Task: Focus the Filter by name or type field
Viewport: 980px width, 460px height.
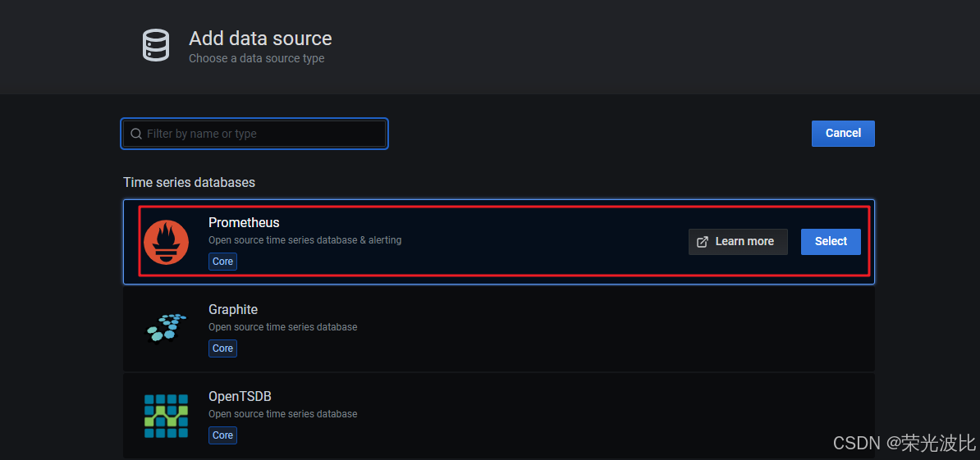Action: [x=254, y=134]
